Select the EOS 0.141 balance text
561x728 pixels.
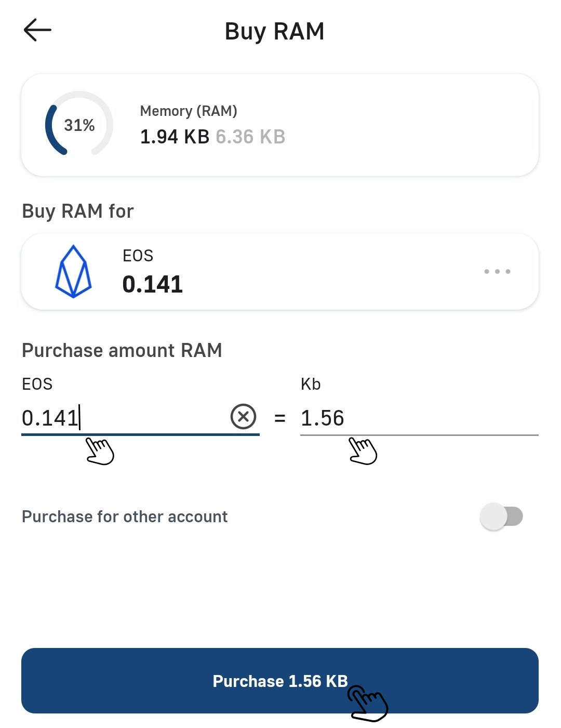pyautogui.click(x=153, y=284)
